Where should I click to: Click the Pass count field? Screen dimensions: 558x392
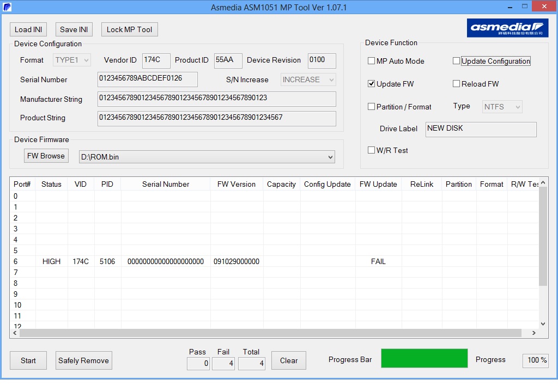[x=198, y=364]
